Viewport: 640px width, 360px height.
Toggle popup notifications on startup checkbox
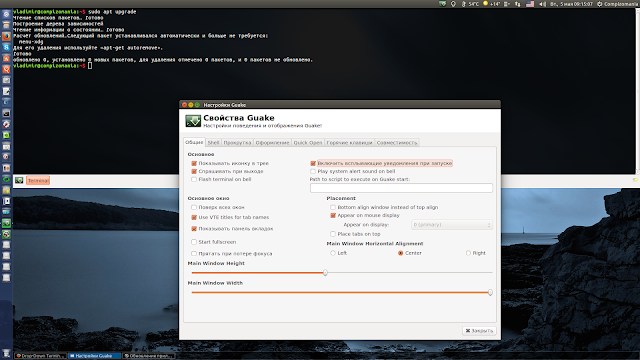click(313, 163)
